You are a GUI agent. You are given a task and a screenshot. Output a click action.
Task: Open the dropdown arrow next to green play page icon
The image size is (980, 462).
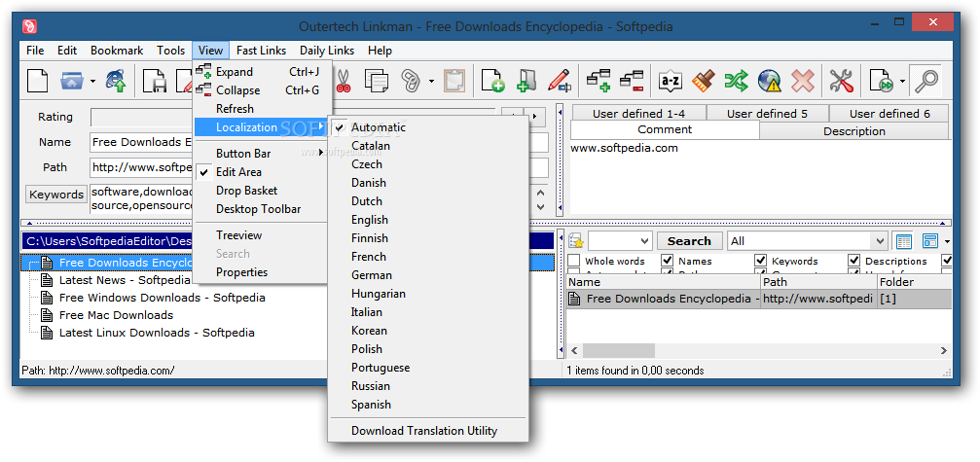902,81
